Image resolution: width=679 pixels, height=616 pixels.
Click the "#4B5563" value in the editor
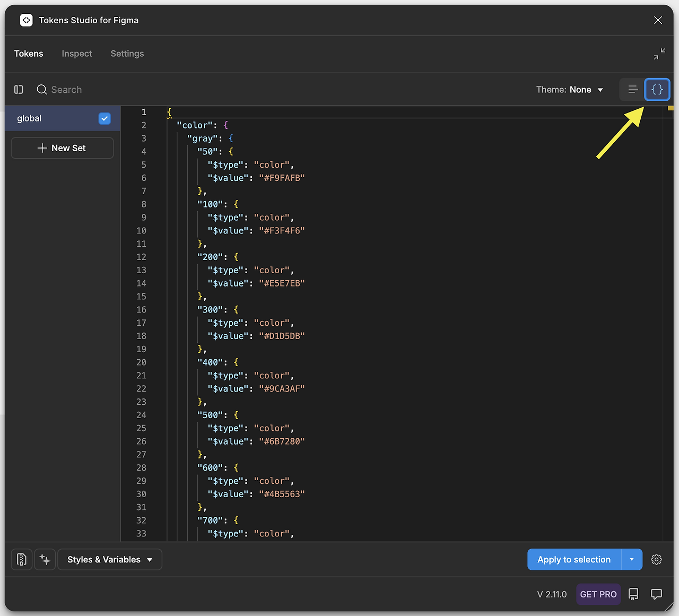click(282, 494)
